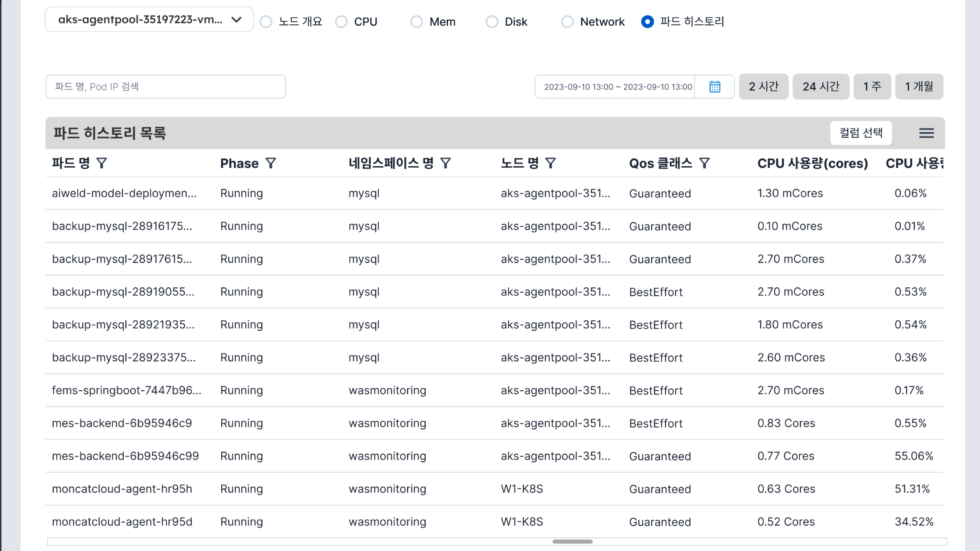Select the CPU radio option
Image resolution: width=980 pixels, height=551 pixels.
(x=341, y=22)
